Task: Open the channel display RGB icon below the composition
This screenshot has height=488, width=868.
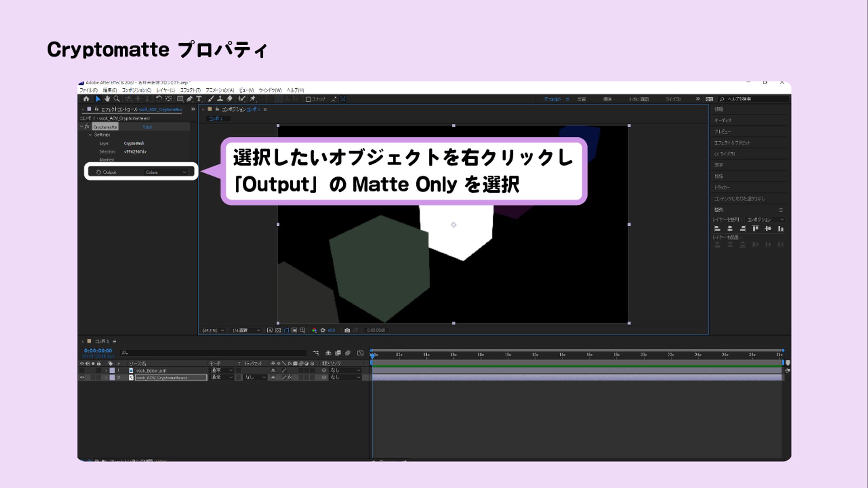Action: click(314, 330)
